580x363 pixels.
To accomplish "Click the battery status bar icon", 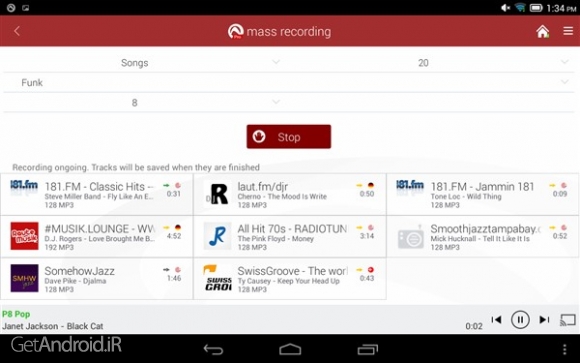I will pyautogui.click(x=536, y=8).
